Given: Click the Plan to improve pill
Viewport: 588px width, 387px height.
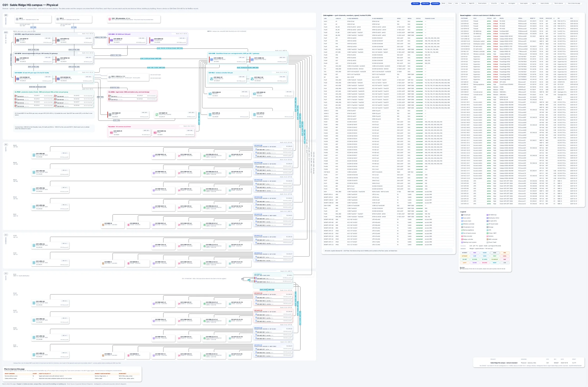Looking at the screenshot, I should [x=559, y=3].
